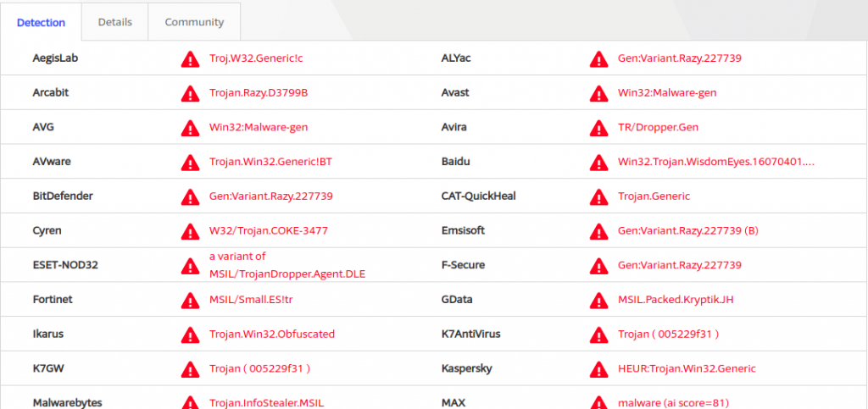Click the truncated Win32.Trojan.WisdomEyes detection text

(x=716, y=162)
